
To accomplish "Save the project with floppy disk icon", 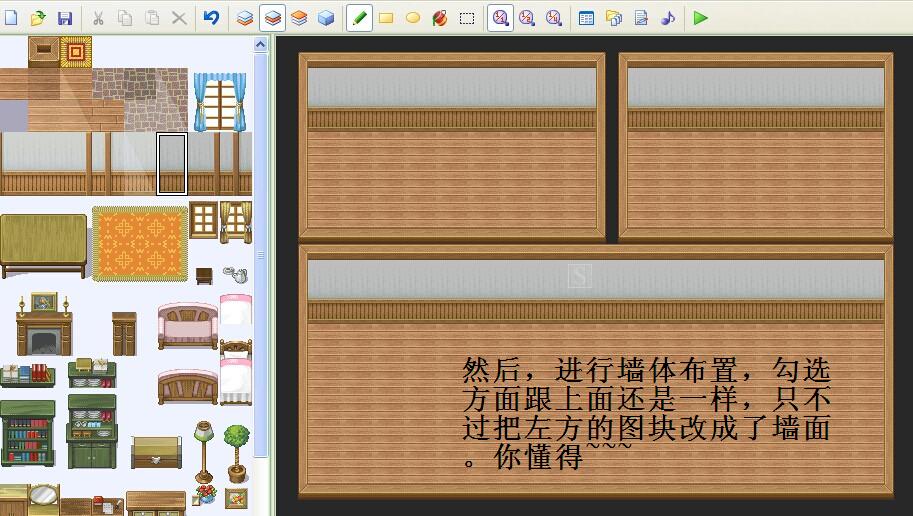I will coord(65,18).
